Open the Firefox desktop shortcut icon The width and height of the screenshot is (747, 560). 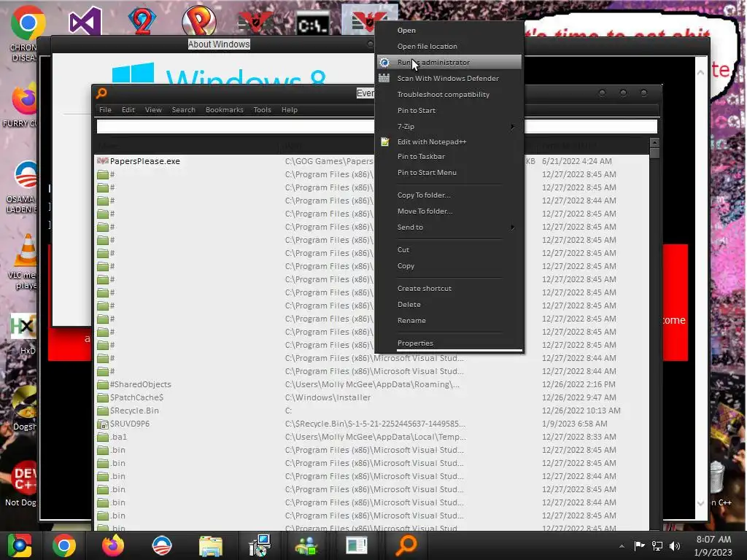tap(25, 99)
